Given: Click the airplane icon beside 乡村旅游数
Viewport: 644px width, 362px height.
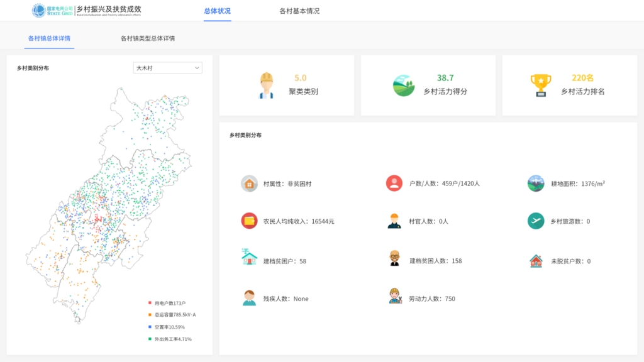Looking at the screenshot, I should [x=536, y=221].
